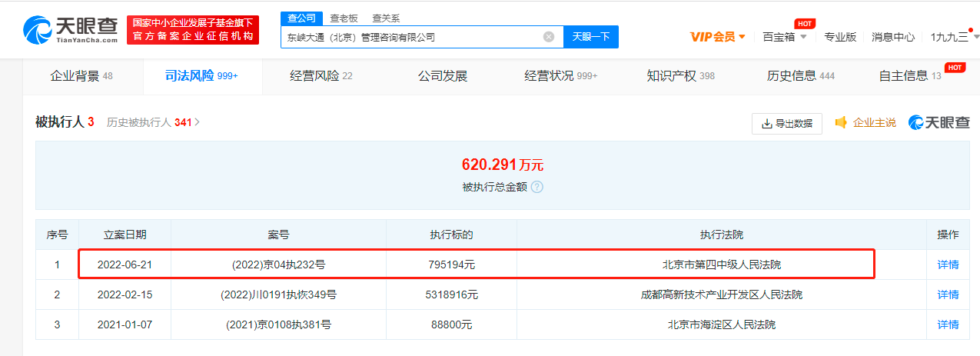The height and width of the screenshot is (356, 980).
Task: Clear the search box text
Action: [549, 37]
